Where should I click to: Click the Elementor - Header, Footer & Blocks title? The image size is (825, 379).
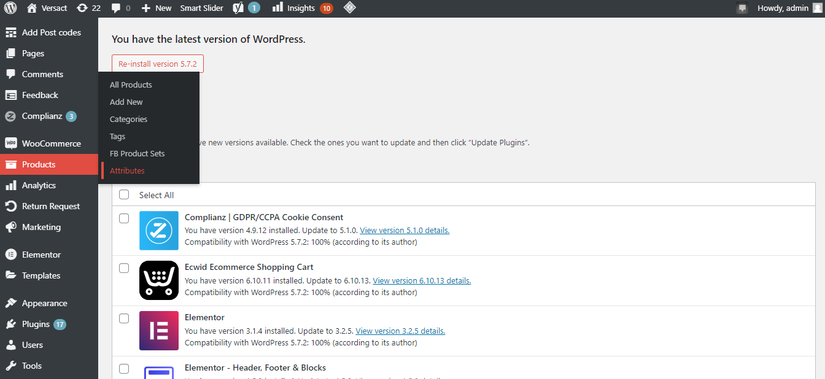[255, 368]
